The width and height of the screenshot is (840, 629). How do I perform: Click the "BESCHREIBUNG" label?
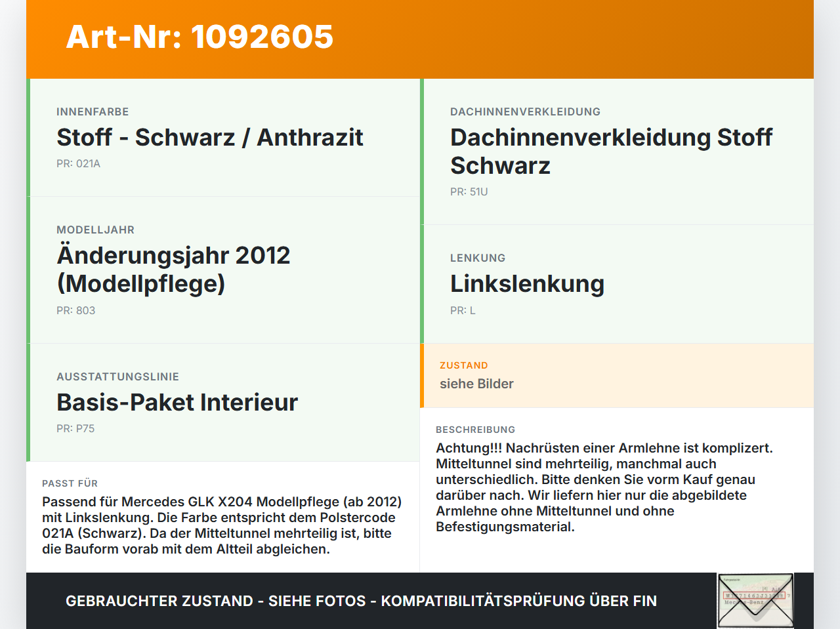coord(475,430)
